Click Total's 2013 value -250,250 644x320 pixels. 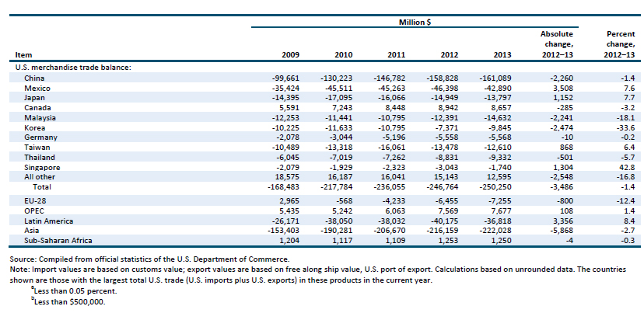pos(495,186)
